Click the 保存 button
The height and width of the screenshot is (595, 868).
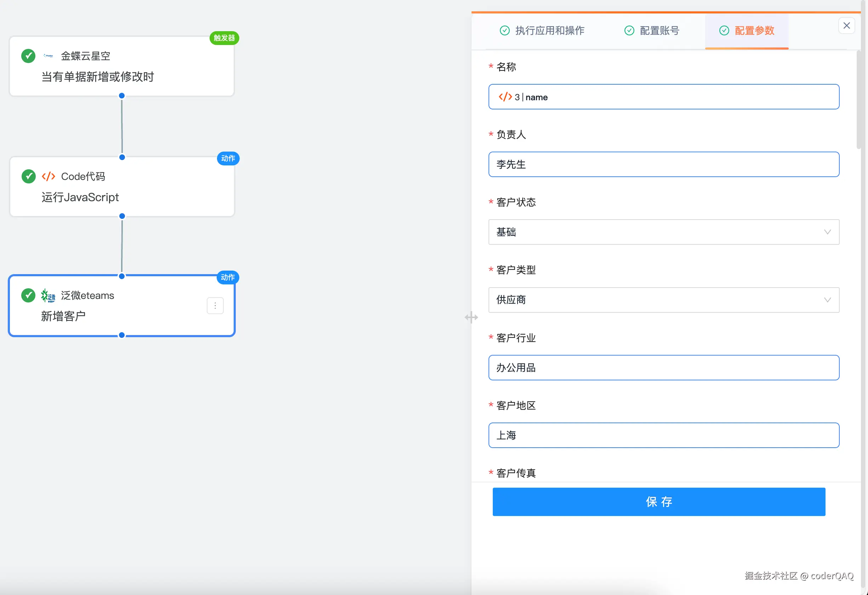[x=658, y=501]
